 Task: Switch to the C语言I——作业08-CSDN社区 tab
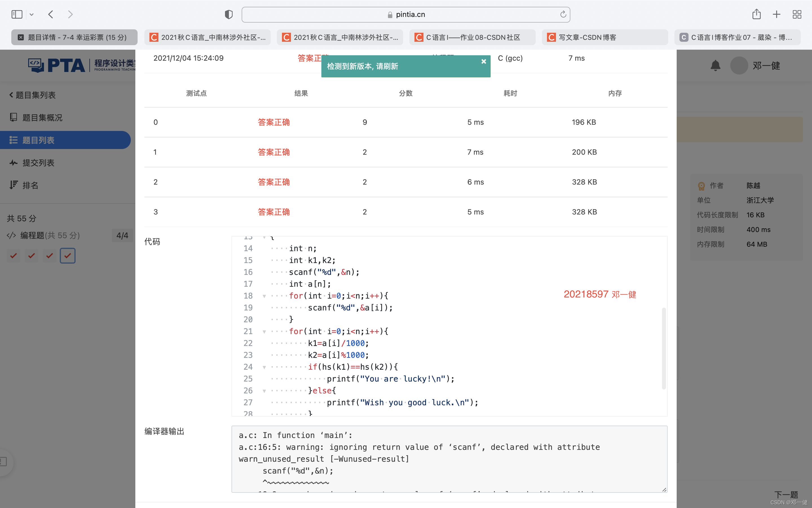(473, 37)
